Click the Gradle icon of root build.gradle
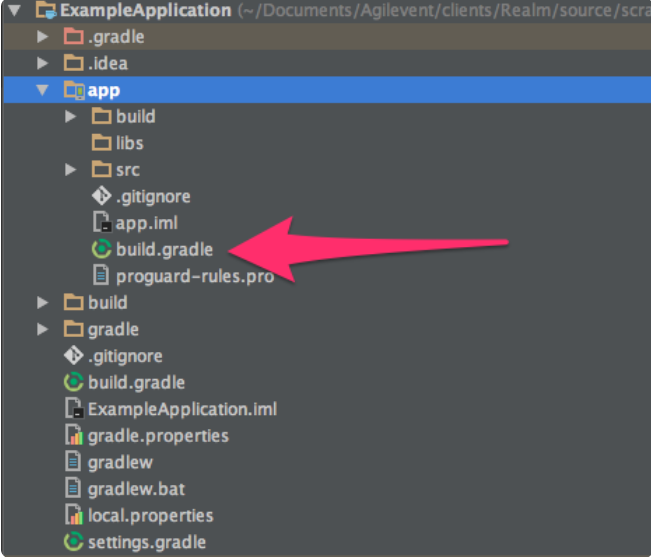Viewport: 651px width, 557px height. pyautogui.click(x=73, y=382)
